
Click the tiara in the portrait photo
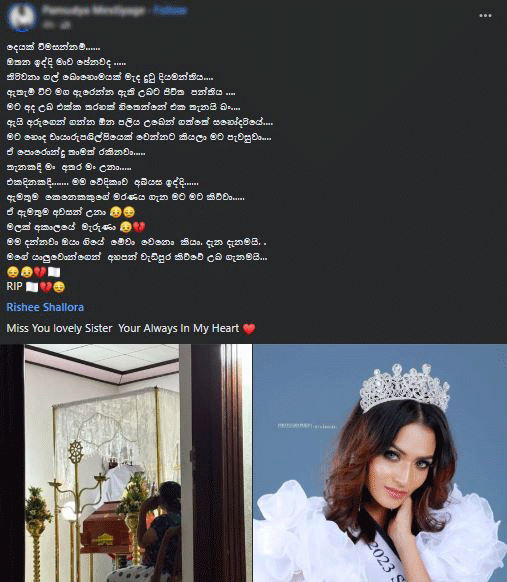click(x=405, y=388)
